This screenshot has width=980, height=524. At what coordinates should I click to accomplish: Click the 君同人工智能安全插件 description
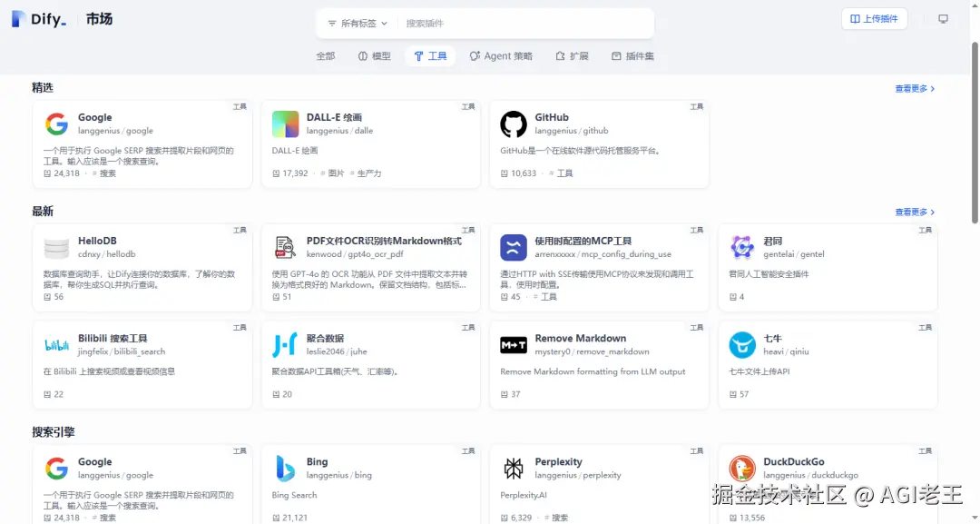point(769,274)
